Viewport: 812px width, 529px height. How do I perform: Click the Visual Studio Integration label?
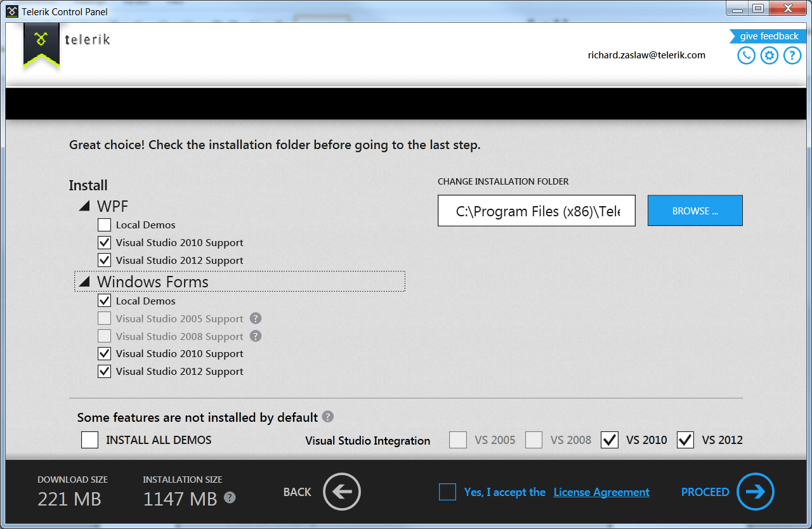368,440
